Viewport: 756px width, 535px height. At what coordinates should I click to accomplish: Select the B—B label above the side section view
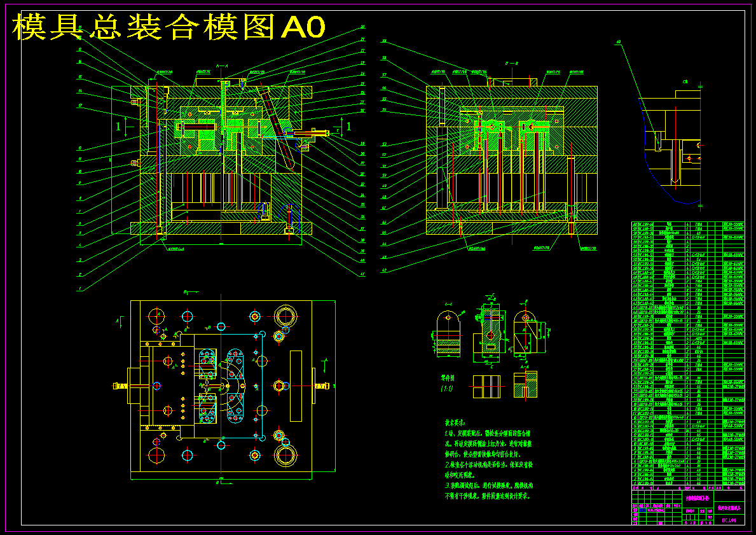[x=512, y=63]
